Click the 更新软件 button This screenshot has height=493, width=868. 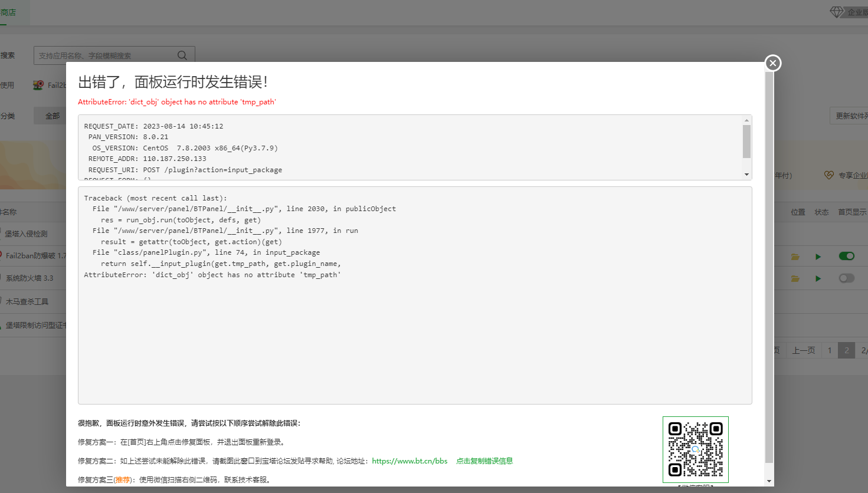point(850,116)
